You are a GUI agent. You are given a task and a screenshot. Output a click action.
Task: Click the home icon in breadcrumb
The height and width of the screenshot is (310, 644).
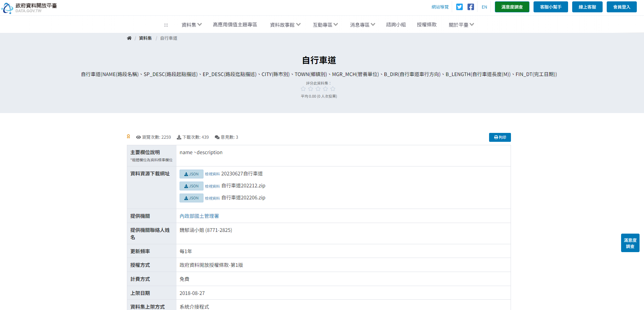[129, 38]
